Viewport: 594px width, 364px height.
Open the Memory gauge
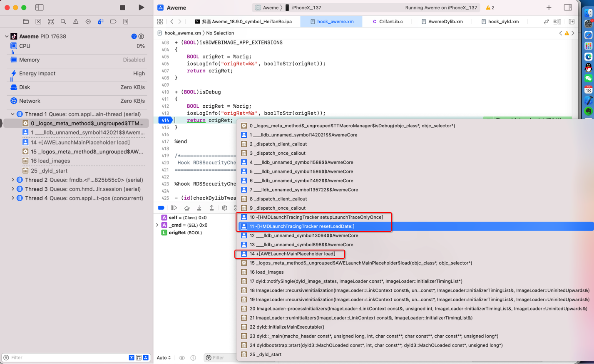click(x=77, y=60)
